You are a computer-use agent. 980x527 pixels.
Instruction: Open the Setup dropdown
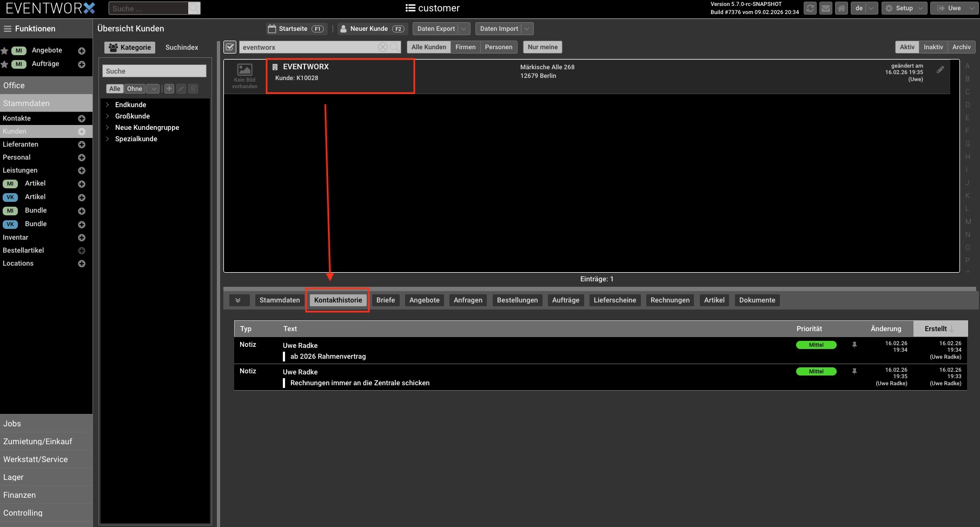point(904,8)
